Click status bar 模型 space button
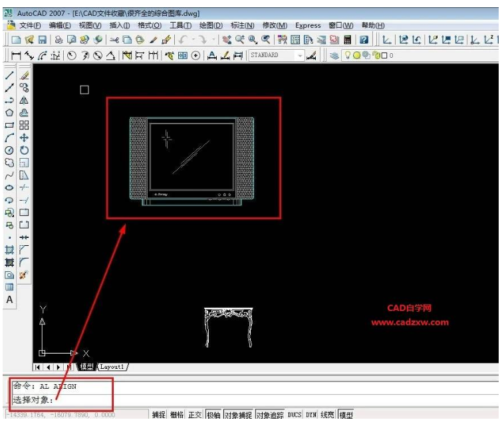Screen dimensions: 504x422 click(346, 415)
